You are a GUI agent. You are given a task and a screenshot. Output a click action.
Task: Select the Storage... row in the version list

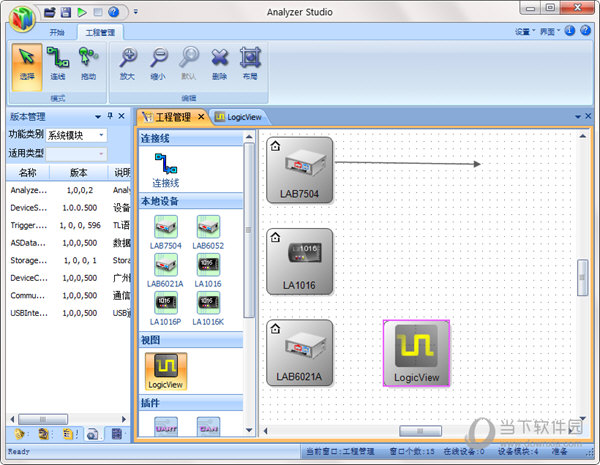[x=69, y=261]
